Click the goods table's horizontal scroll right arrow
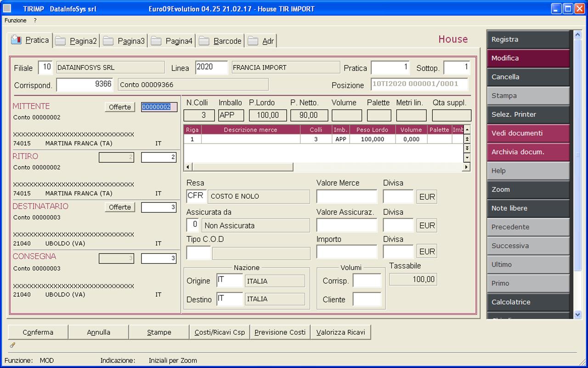The width and height of the screenshot is (588, 368). 467,167
